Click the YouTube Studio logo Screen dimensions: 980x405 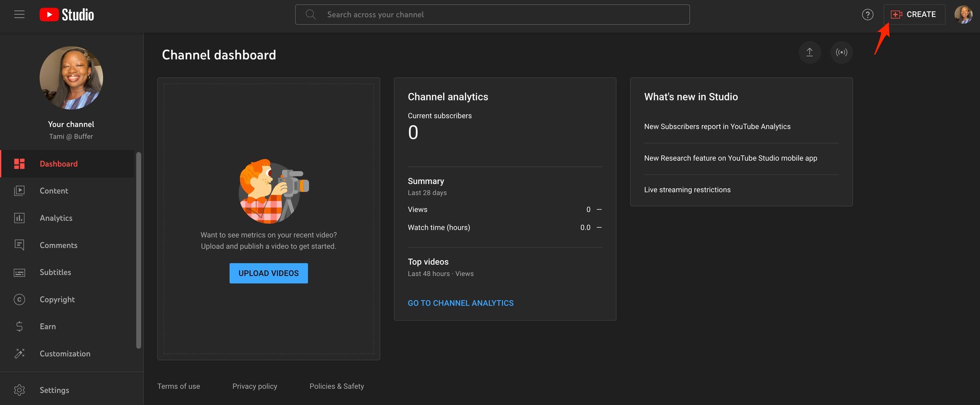[67, 15]
